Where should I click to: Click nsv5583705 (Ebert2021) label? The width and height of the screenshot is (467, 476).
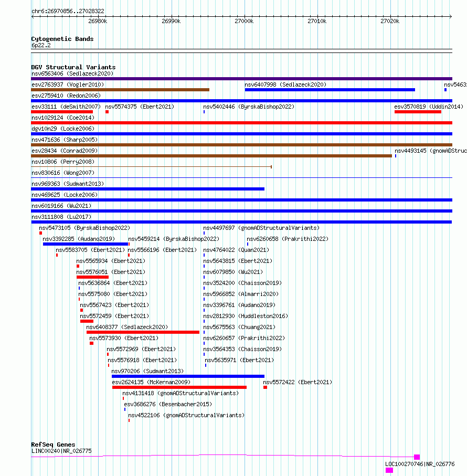[90, 250]
